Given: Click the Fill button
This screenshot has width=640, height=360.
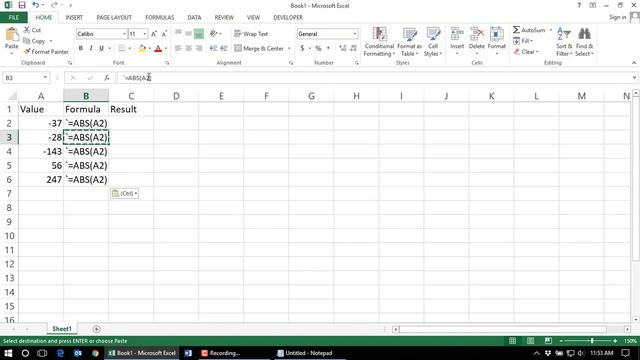Looking at the screenshot, I should pyautogui.click(x=523, y=41).
